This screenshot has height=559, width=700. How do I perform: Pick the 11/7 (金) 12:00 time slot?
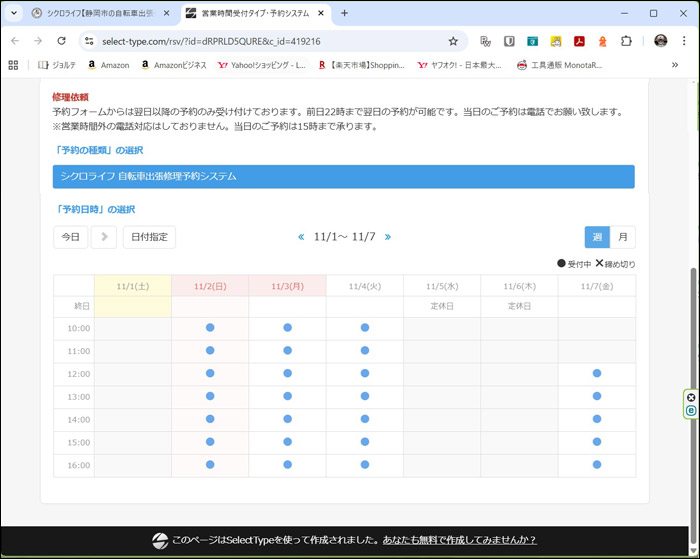click(x=596, y=373)
